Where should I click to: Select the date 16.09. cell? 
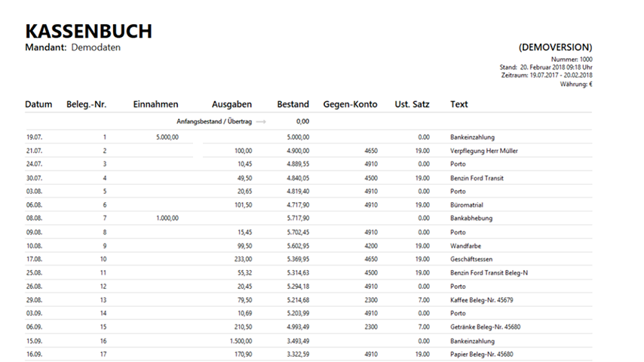point(34,354)
